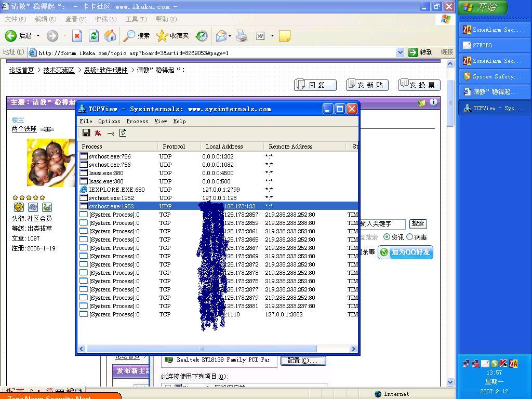The height and width of the screenshot is (399, 532).
Task: Click the TCPView scroll right arrow
Action: pos(353,349)
